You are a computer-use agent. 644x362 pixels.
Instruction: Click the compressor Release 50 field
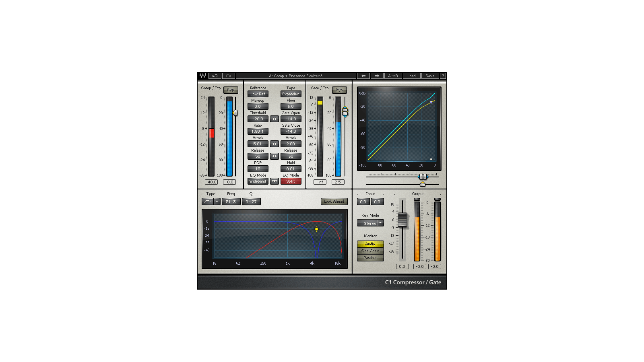(x=258, y=156)
